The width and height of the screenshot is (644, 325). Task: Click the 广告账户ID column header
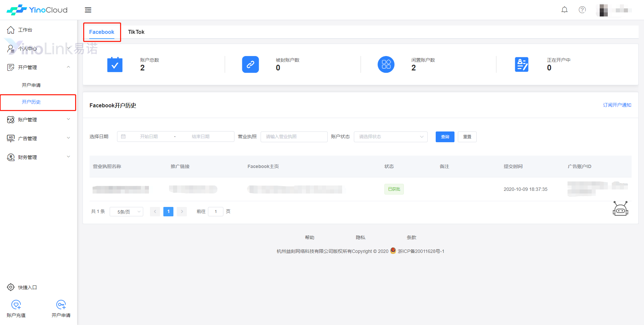[x=580, y=166]
